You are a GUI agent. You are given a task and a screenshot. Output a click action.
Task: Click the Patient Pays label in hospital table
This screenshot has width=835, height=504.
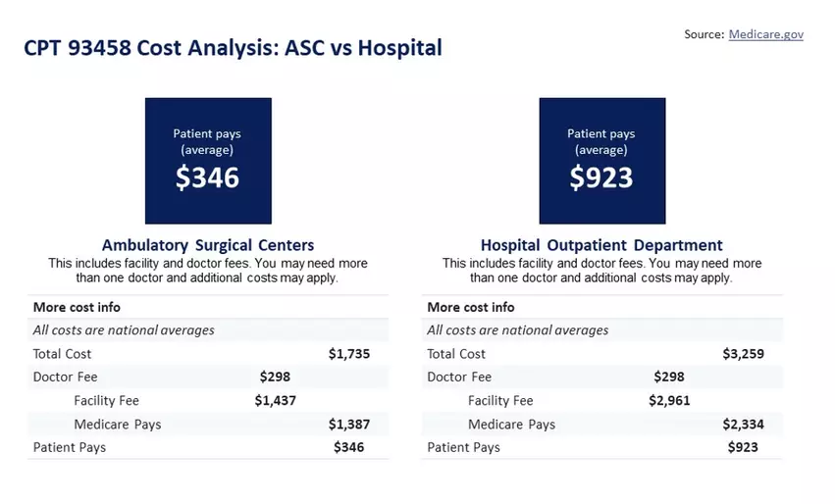click(x=463, y=448)
